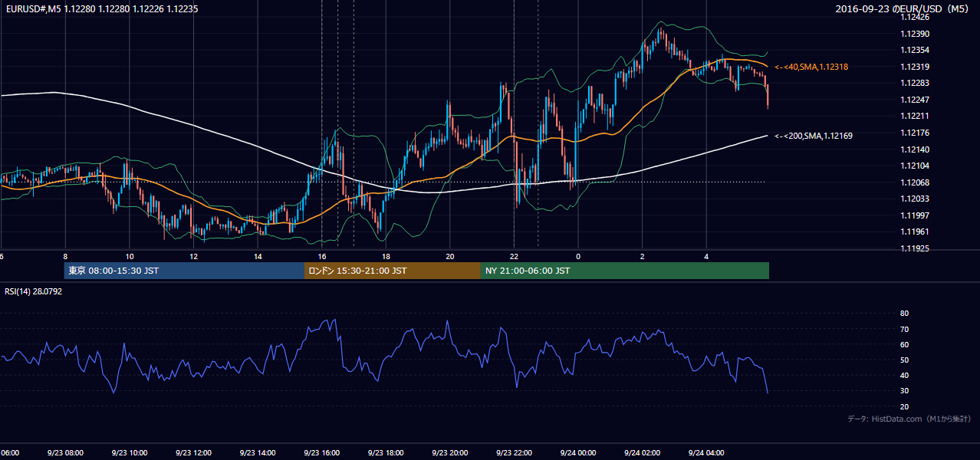The width and height of the screenshot is (980, 460).
Task: Click RSI scale value 20
Action: 904,406
